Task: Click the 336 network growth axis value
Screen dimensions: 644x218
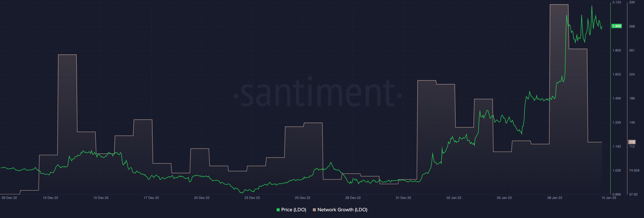Action: coord(632,2)
